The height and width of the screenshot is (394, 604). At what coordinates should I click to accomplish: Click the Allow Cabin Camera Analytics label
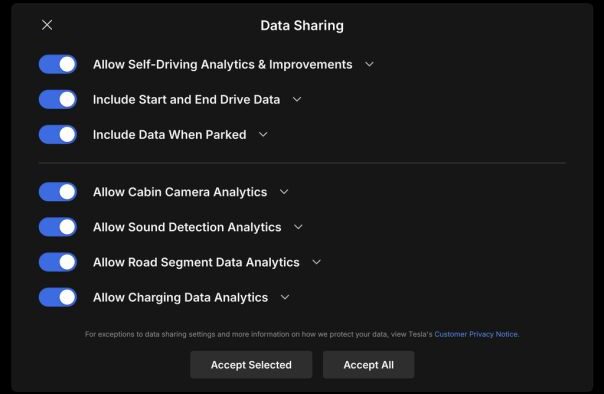coord(180,192)
